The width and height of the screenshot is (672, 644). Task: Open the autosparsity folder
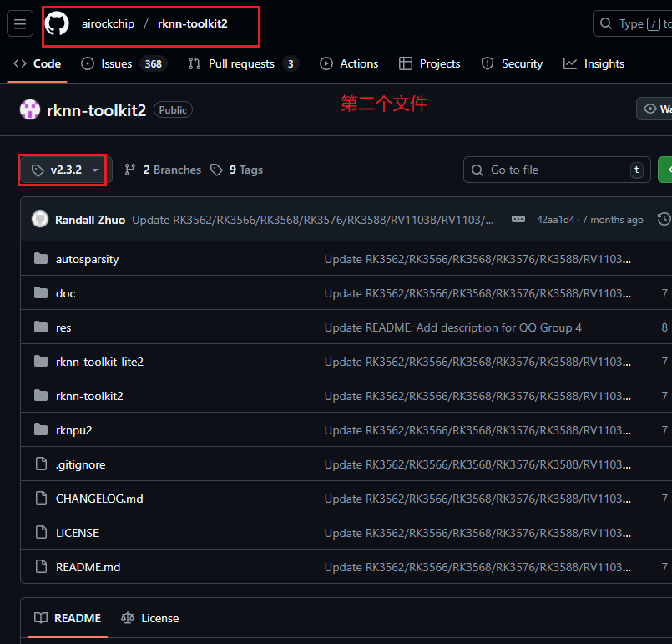tap(88, 259)
